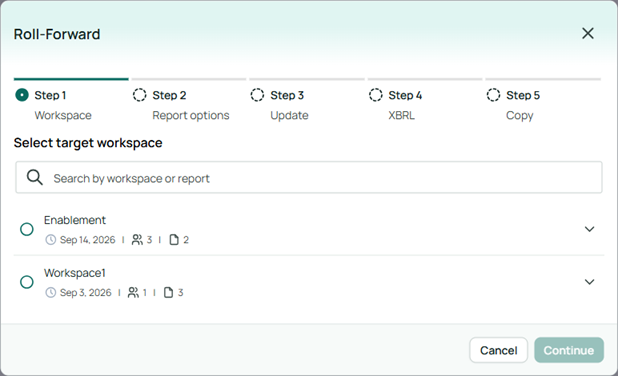Expand the Enablement workspace row

click(589, 229)
